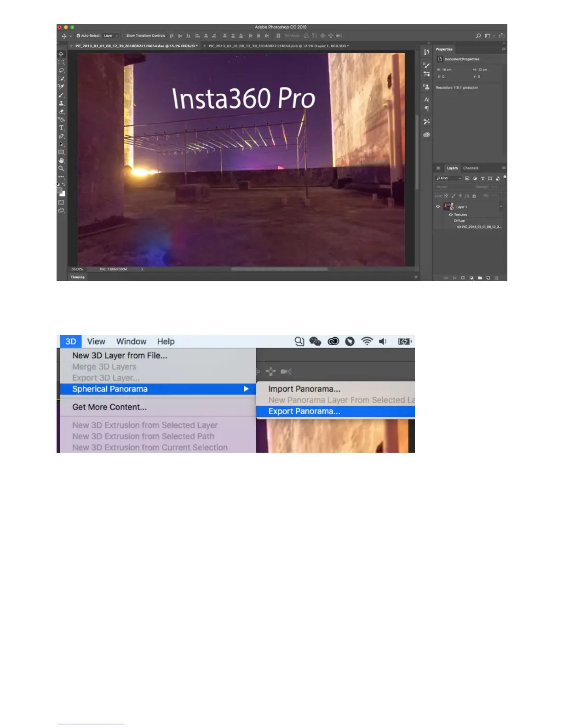Select the Zoom tool
563x728 pixels.
(61, 169)
